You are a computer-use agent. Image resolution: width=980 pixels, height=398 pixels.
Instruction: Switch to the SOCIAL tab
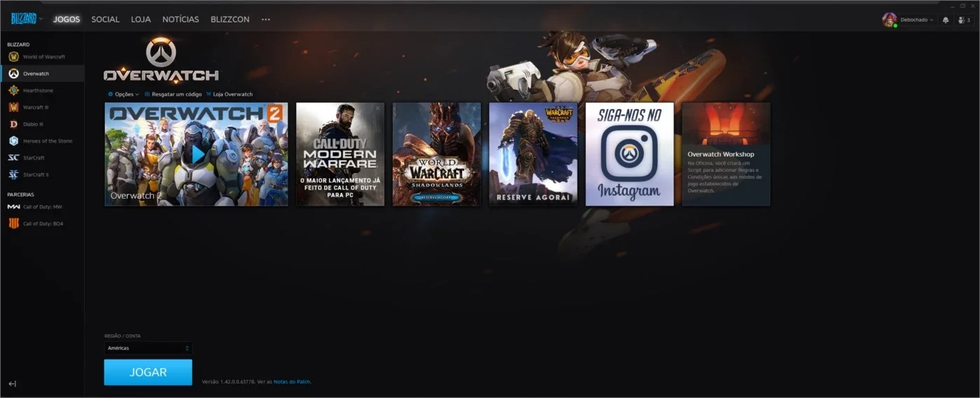pyautogui.click(x=105, y=20)
